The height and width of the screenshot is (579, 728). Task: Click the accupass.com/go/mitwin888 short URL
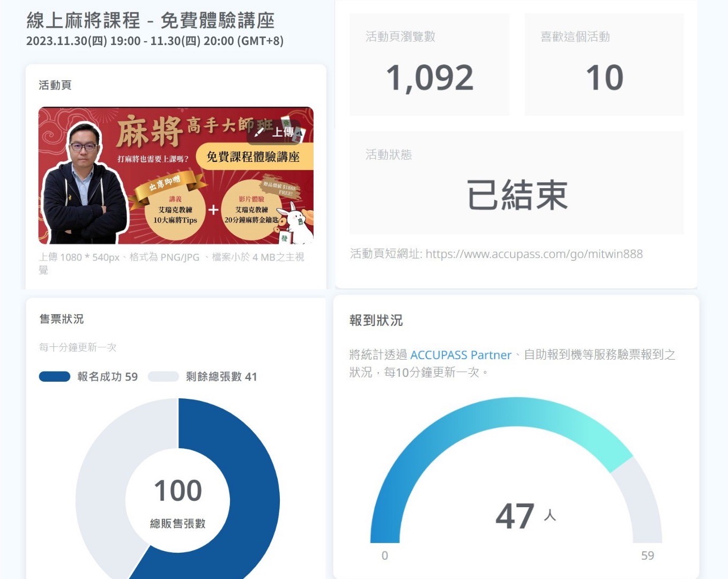(x=533, y=254)
